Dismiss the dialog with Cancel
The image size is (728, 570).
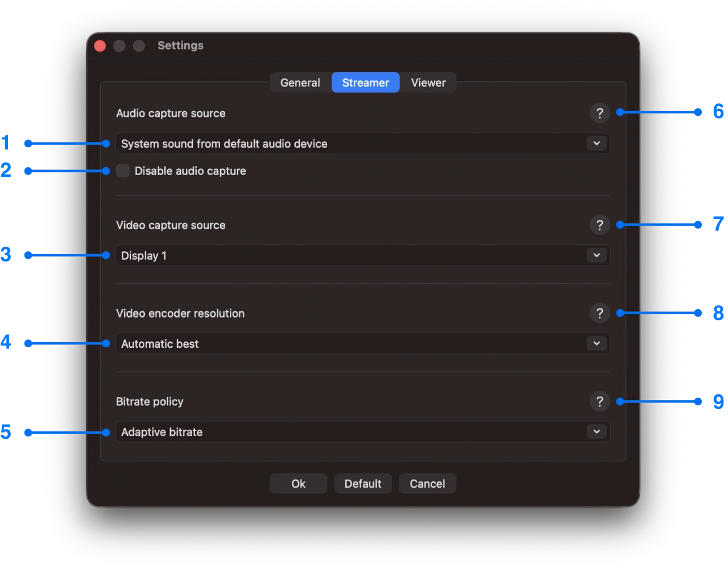coord(427,483)
